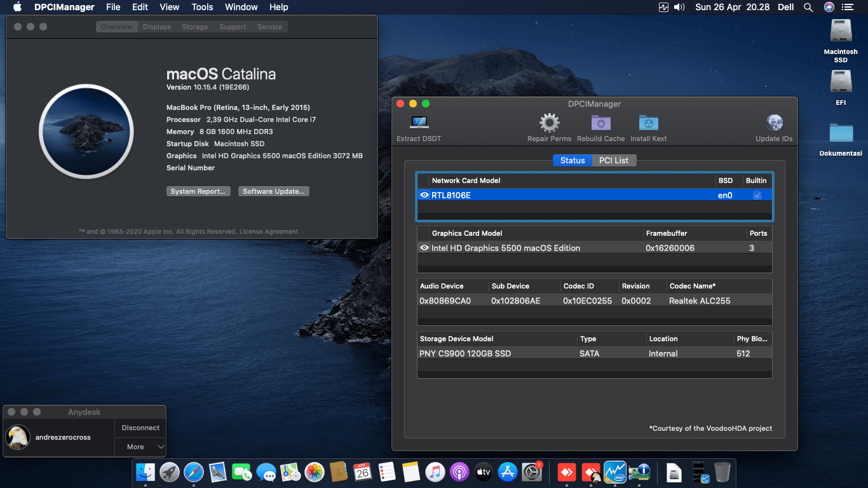Screen dimensions: 868x488
Task: Click the Repair Perms gear icon
Action: [x=549, y=123]
